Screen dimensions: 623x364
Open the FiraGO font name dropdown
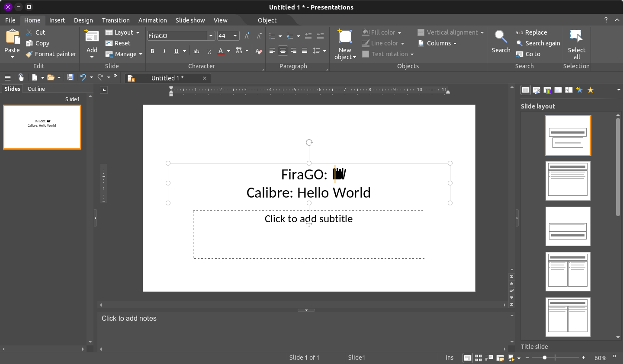point(211,36)
